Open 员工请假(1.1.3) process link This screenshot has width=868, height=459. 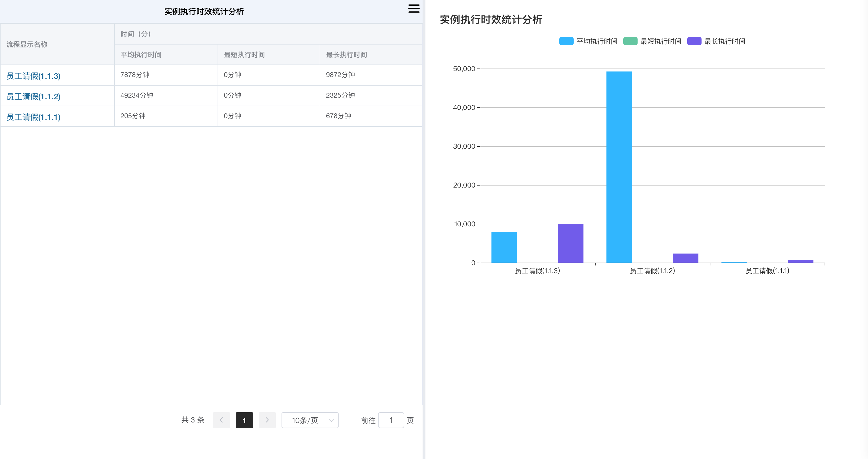(33, 76)
